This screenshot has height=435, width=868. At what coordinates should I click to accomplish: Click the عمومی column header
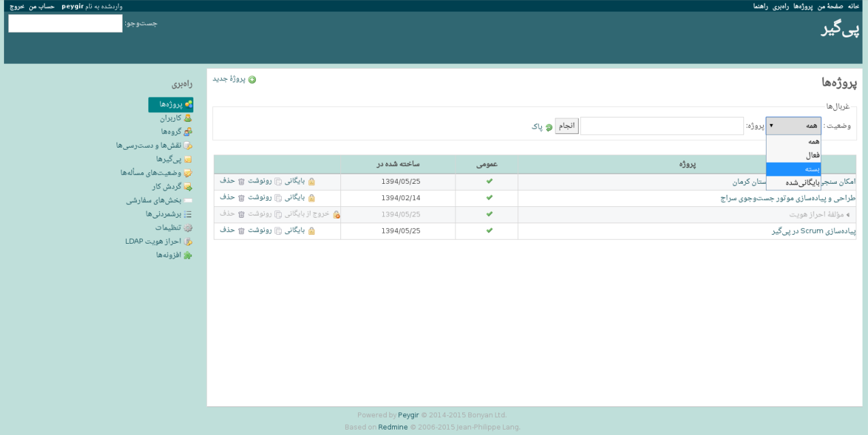(x=487, y=164)
